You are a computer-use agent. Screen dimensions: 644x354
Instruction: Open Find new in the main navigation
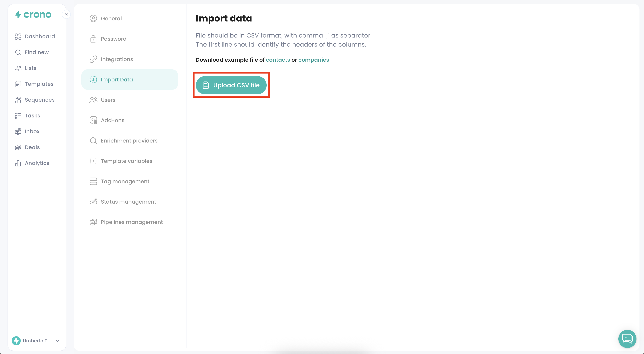pyautogui.click(x=37, y=52)
